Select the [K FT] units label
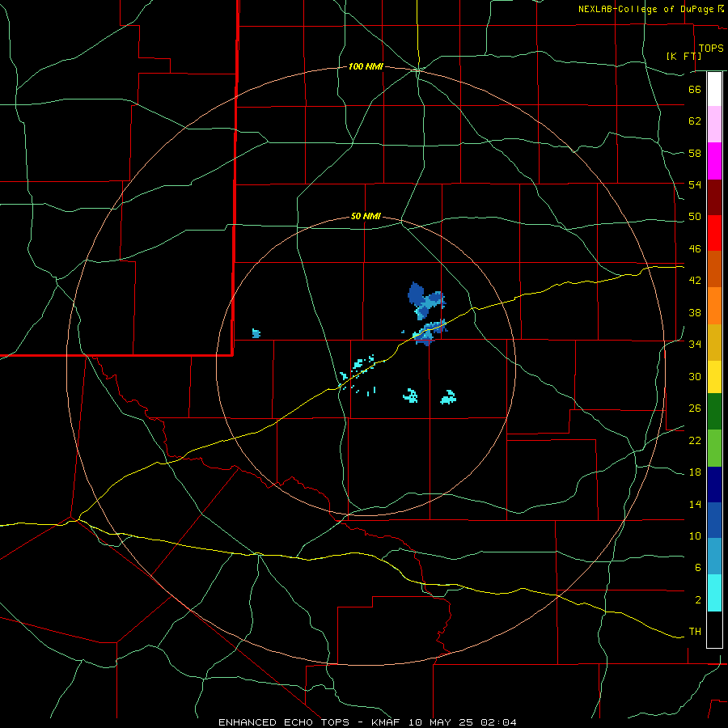The height and width of the screenshot is (728, 728). coord(684,56)
